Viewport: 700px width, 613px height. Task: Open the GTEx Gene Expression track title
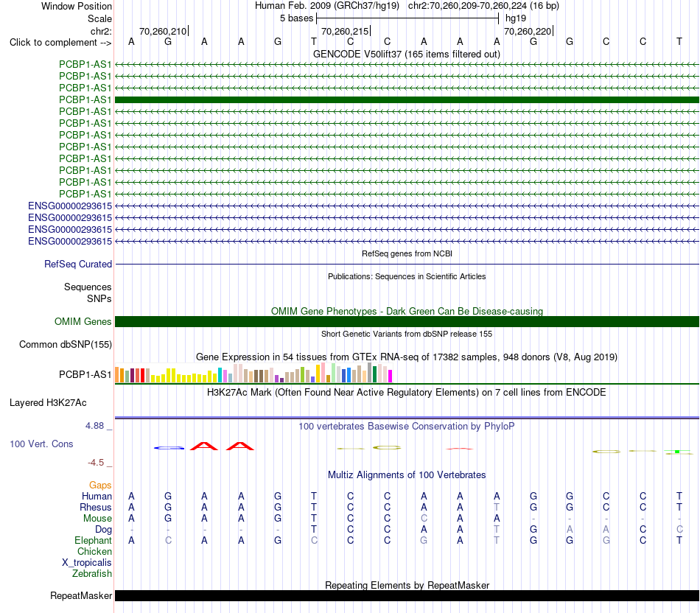[407, 357]
